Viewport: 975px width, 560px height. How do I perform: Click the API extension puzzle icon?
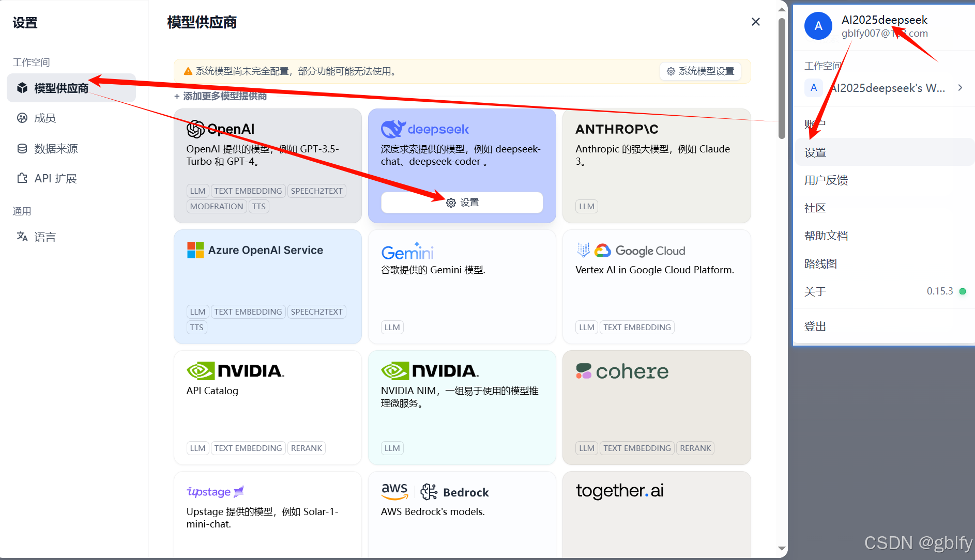click(22, 178)
